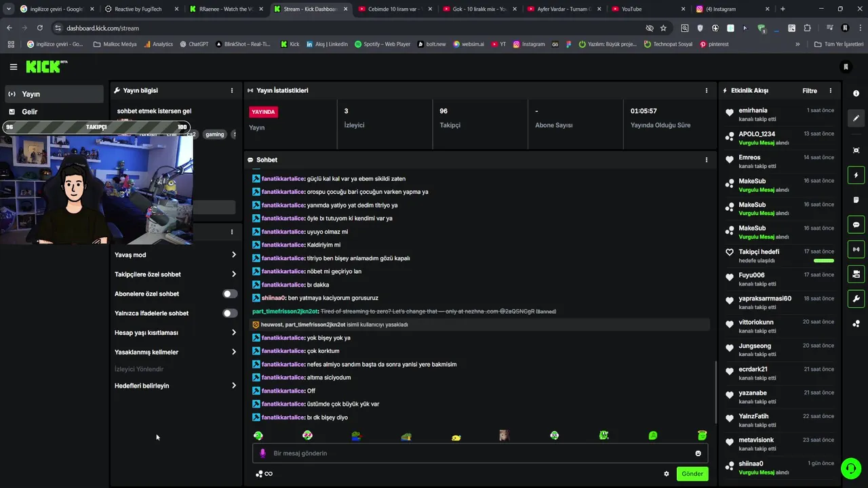This screenshot has height=488, width=868.
Task: Open the Tüm Yer İşaretleri bookmarks folder
Action: click(x=840, y=44)
